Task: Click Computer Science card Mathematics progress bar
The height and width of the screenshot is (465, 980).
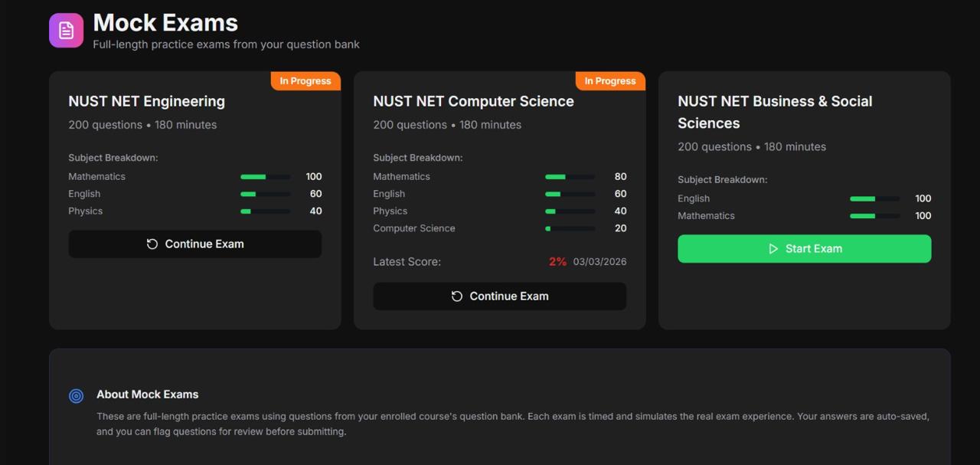Action: tap(570, 177)
